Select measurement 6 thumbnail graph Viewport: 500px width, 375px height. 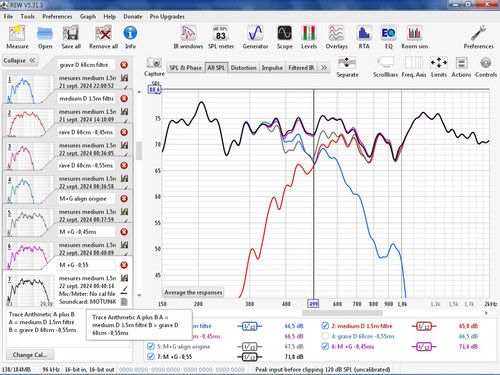(x=29, y=256)
